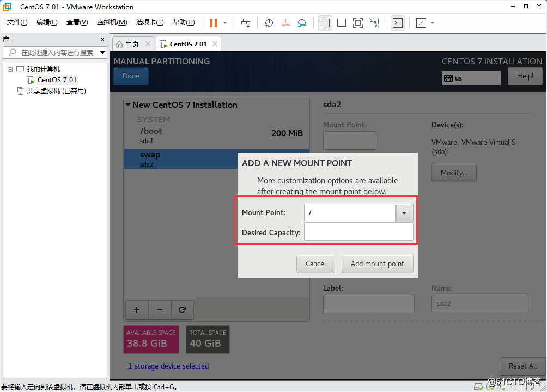Click the Mount Point text field in dialog

[350, 213]
